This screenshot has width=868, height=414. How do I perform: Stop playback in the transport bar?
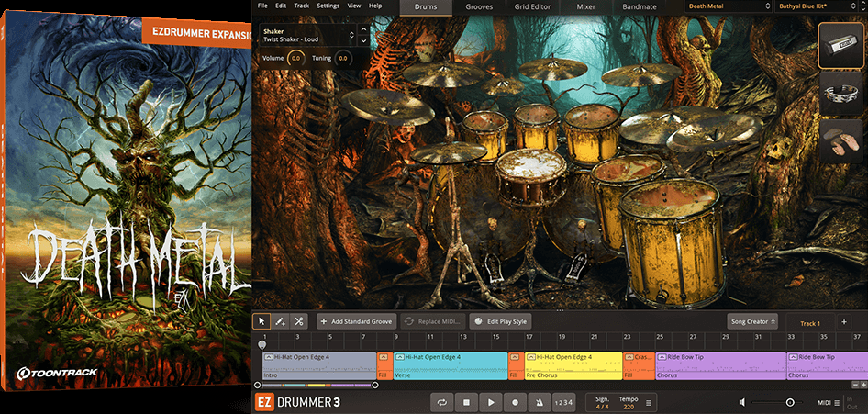click(x=466, y=402)
